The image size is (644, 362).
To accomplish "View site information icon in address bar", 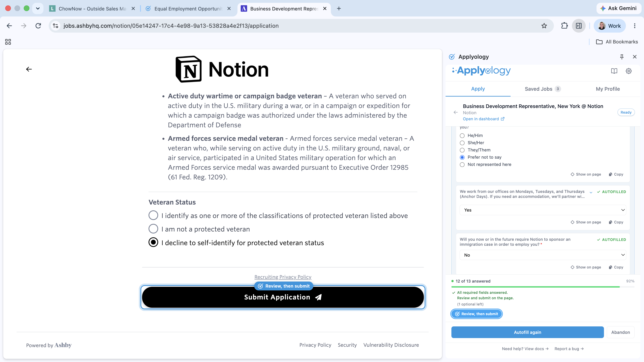I will click(56, 26).
